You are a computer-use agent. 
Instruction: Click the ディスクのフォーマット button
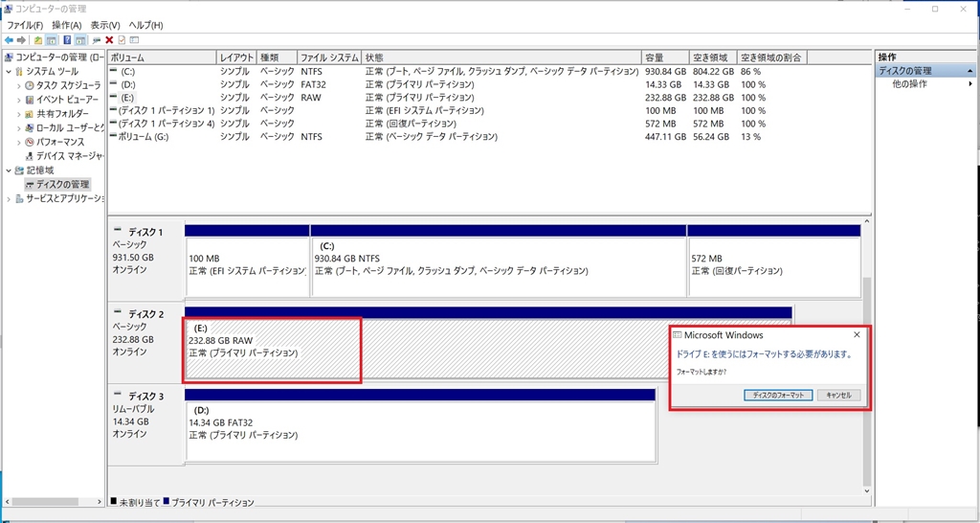pyautogui.click(x=778, y=396)
